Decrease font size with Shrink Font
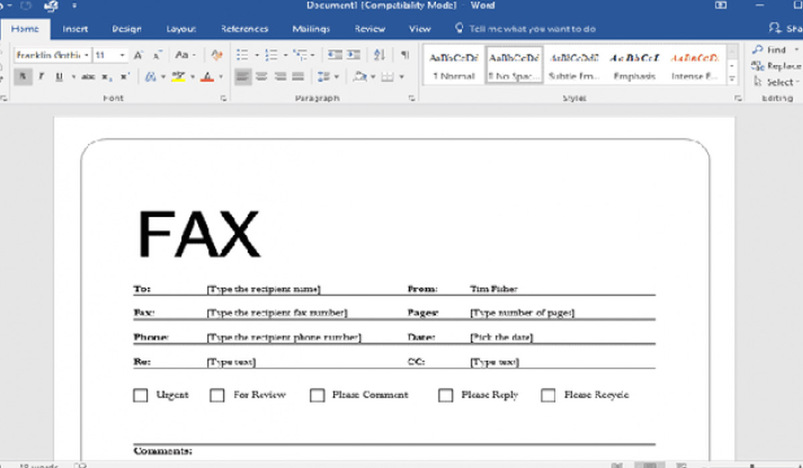The height and width of the screenshot is (468, 803). click(x=158, y=55)
